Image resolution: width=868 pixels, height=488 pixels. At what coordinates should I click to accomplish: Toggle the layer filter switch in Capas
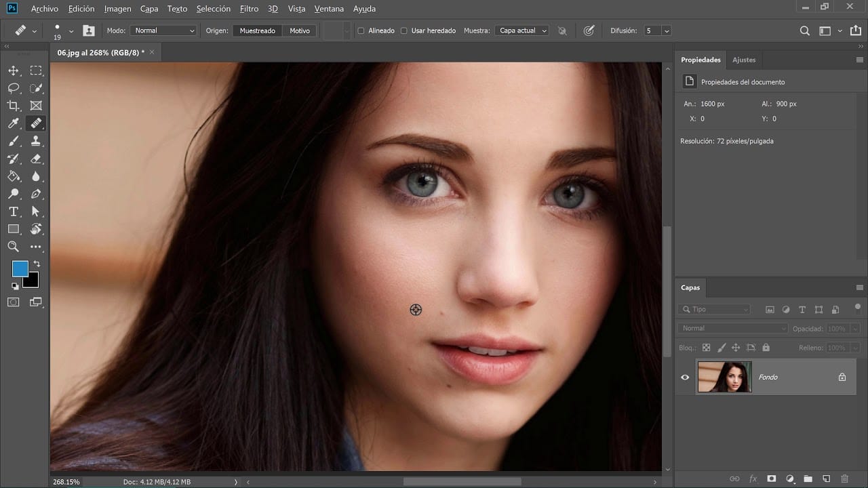click(857, 308)
